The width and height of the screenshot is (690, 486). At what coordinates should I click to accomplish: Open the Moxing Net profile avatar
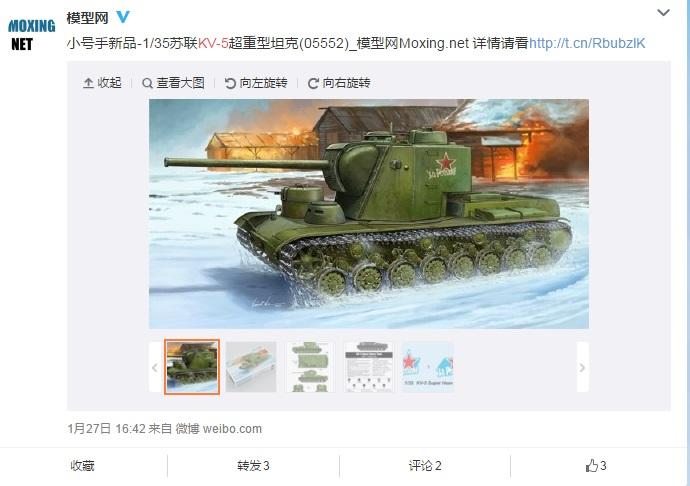tap(32, 34)
